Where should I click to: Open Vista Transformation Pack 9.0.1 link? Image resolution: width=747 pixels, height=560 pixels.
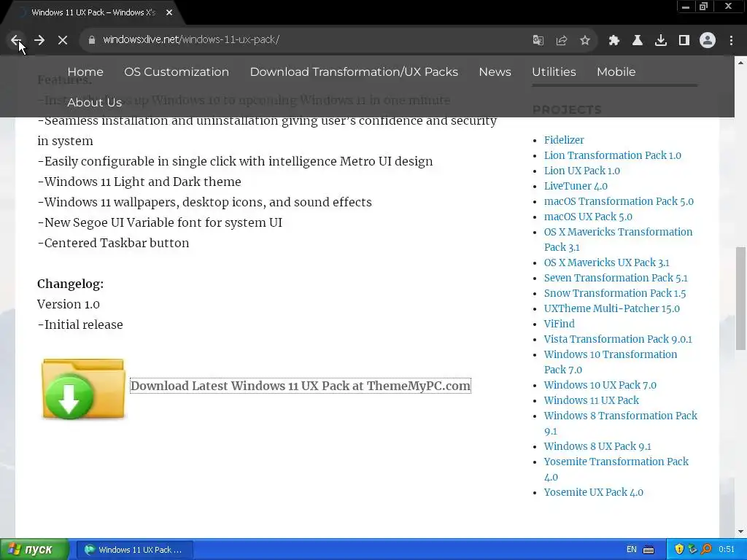[x=619, y=339]
